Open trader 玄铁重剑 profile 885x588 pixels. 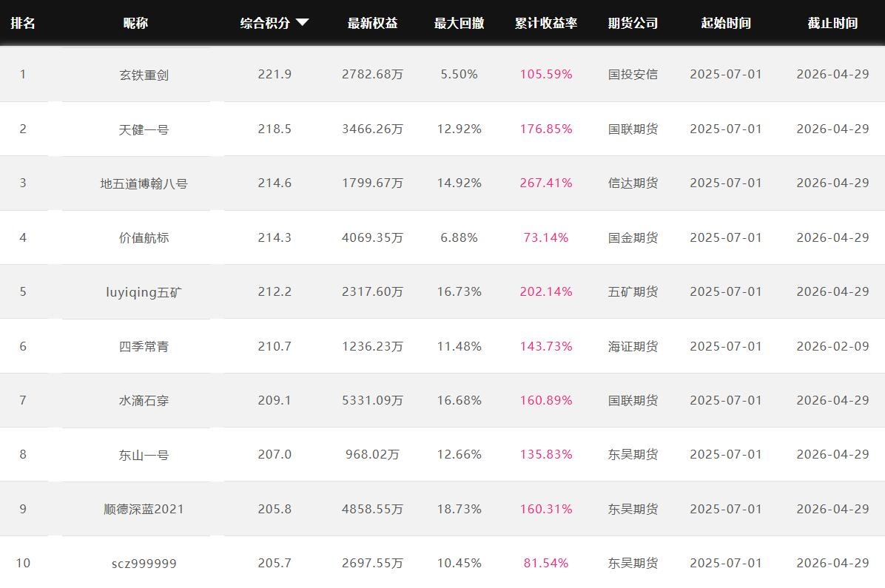click(x=144, y=75)
